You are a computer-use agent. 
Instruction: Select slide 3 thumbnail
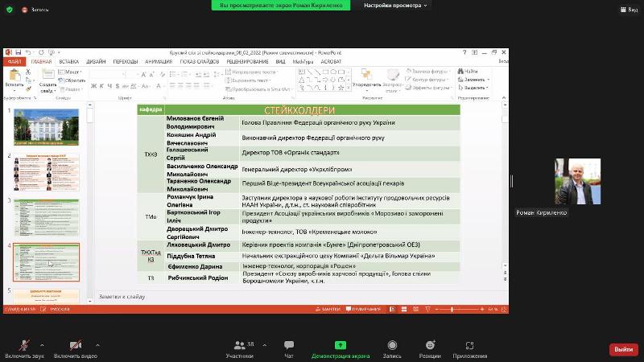47,217
